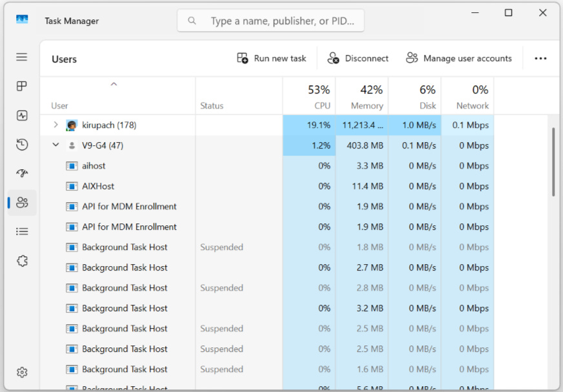Focus the name, publisher, or PID search box
563x392 pixels.
click(271, 21)
